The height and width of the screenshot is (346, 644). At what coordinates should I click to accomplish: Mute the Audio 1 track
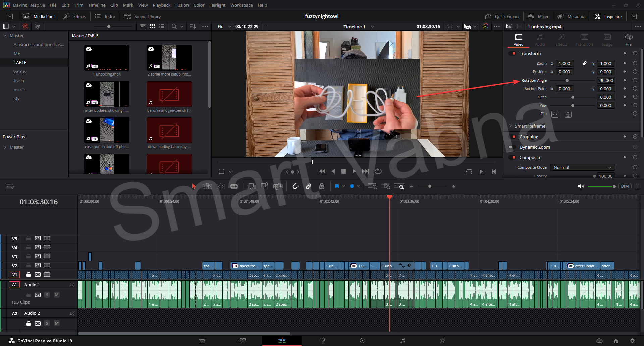pyautogui.click(x=57, y=295)
